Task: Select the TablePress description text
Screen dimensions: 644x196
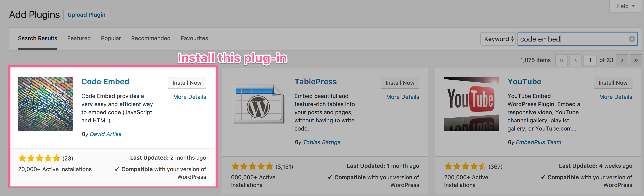Action: [325, 112]
